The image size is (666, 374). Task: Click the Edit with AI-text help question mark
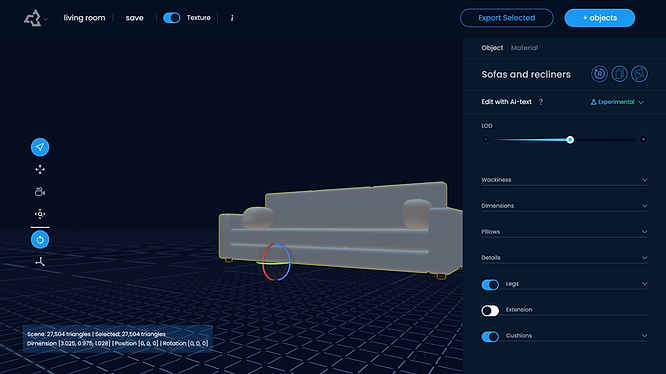541,102
